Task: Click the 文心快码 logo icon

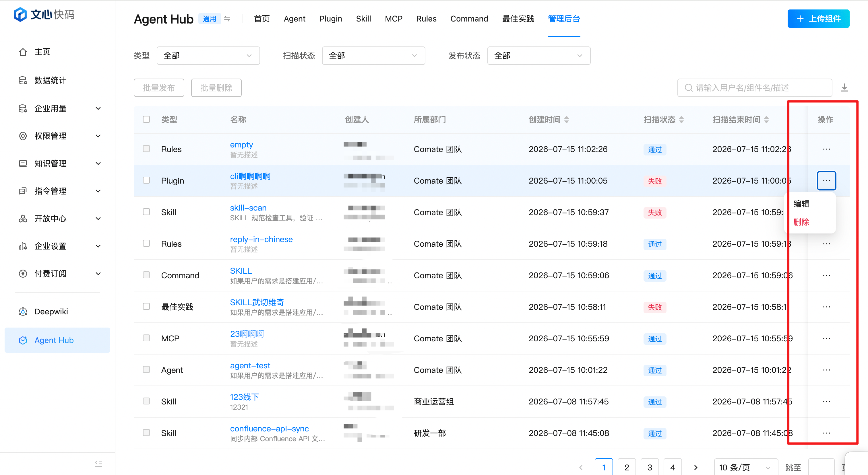Action: pos(20,14)
